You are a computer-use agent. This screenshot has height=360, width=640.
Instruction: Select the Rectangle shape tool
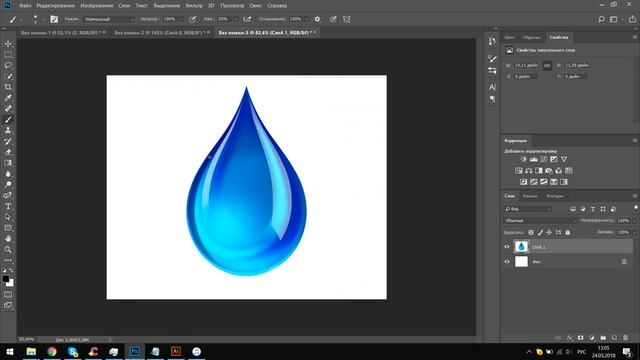(8, 228)
